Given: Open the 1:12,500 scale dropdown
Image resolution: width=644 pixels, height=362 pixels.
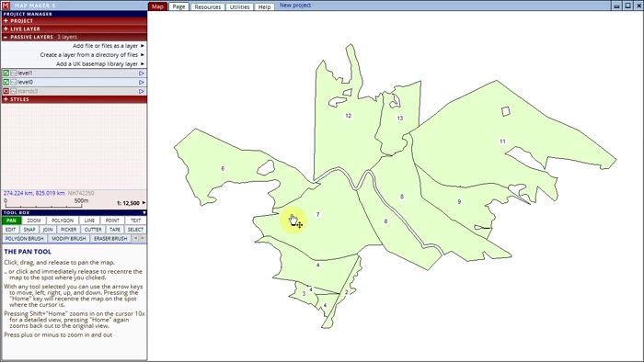Looking at the screenshot, I should click(x=132, y=203).
